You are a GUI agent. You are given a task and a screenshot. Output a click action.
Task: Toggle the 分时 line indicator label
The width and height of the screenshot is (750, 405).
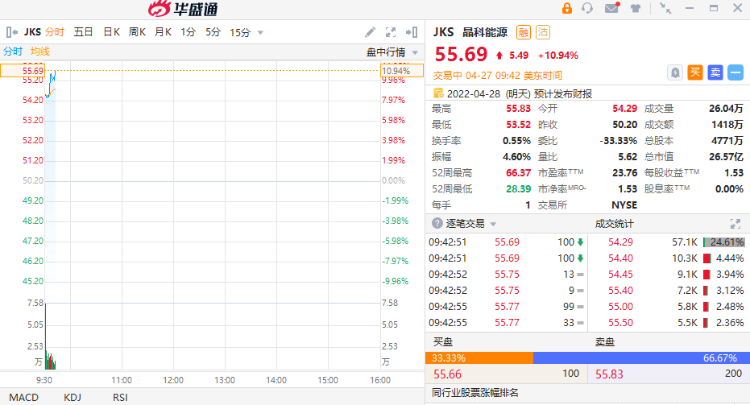tap(13, 51)
